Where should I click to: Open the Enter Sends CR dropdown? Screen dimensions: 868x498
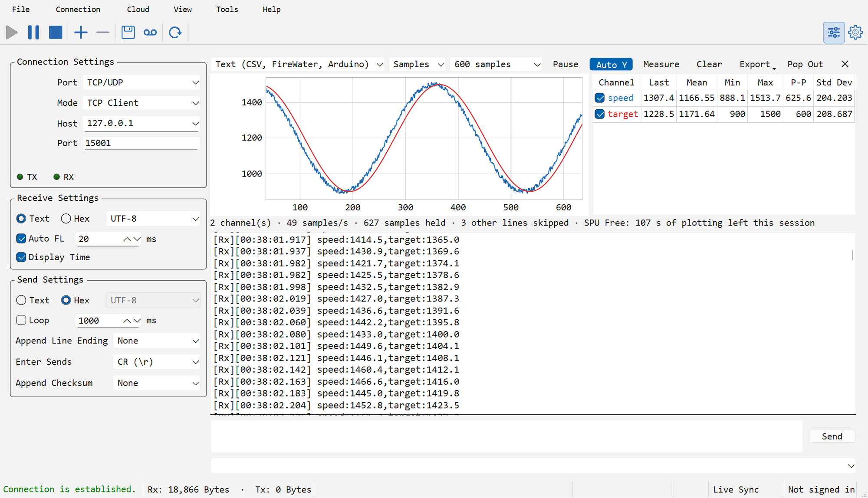coord(157,362)
